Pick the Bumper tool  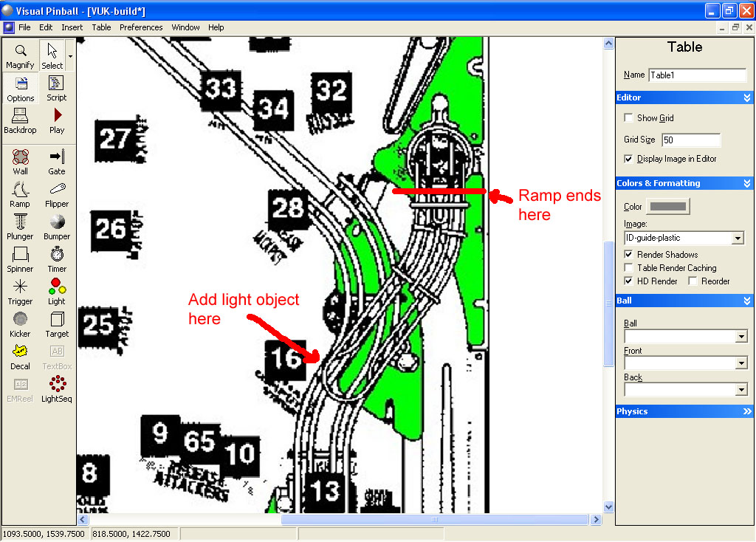[x=57, y=227]
